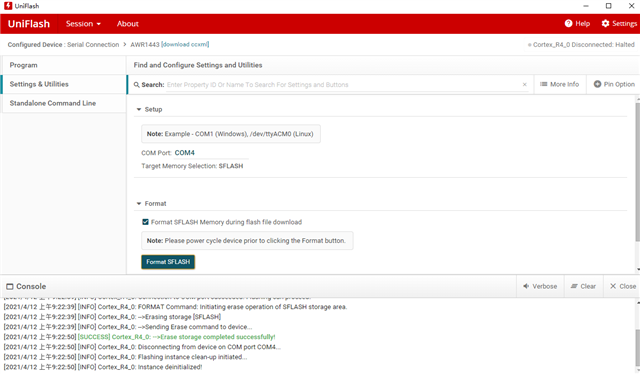Click the console vertical scrollbar
The width and height of the screenshot is (640, 374).
point(638,348)
